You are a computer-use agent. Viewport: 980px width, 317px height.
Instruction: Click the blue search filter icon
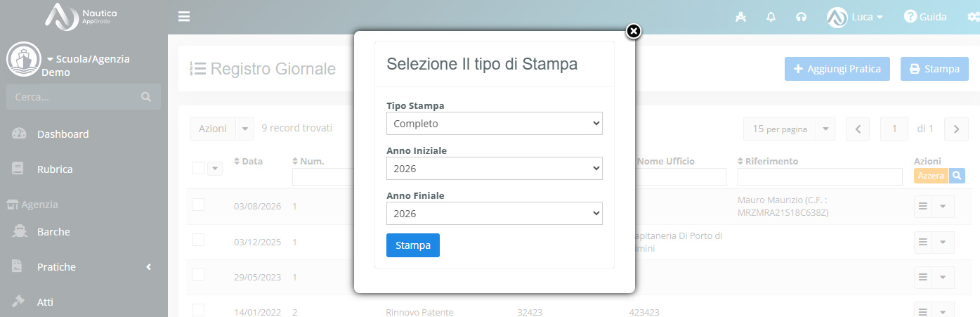pyautogui.click(x=957, y=176)
